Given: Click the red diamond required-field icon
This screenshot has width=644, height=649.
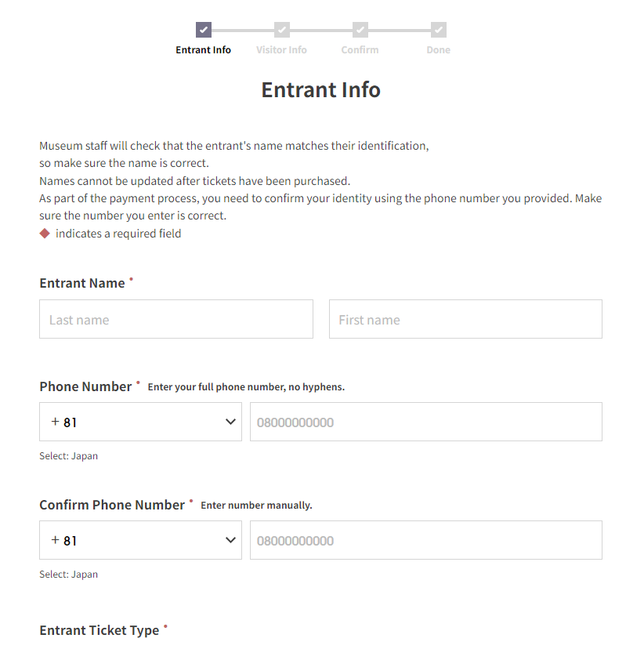Looking at the screenshot, I should 45,234.
